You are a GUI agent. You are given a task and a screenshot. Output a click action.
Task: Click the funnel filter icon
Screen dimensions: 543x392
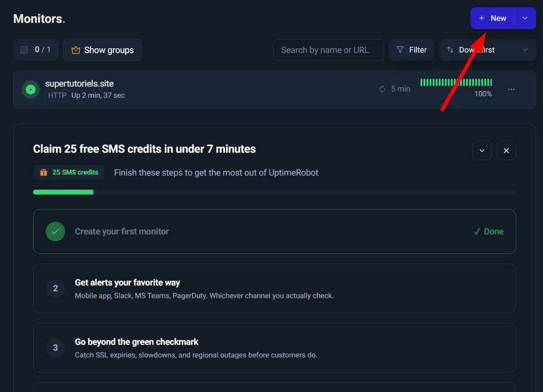pos(400,50)
